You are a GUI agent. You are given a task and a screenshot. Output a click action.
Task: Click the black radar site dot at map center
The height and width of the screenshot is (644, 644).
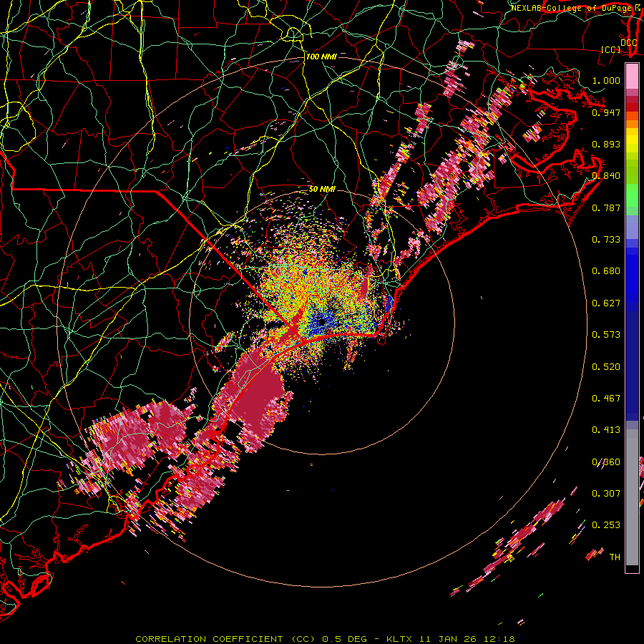pos(322,322)
